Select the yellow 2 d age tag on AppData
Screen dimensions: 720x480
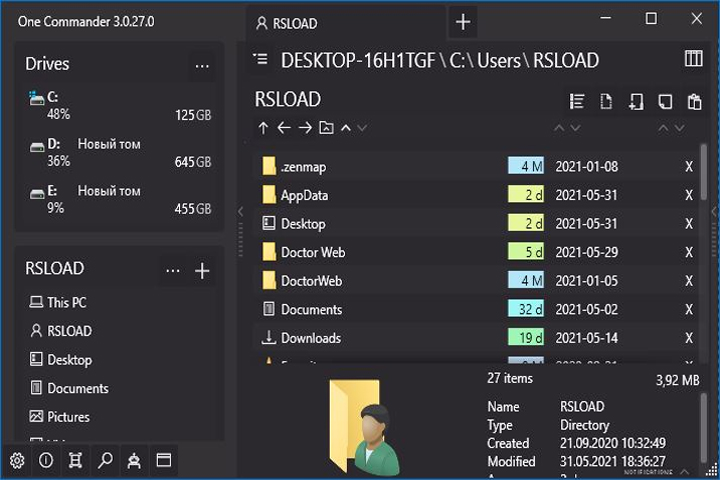click(x=526, y=195)
